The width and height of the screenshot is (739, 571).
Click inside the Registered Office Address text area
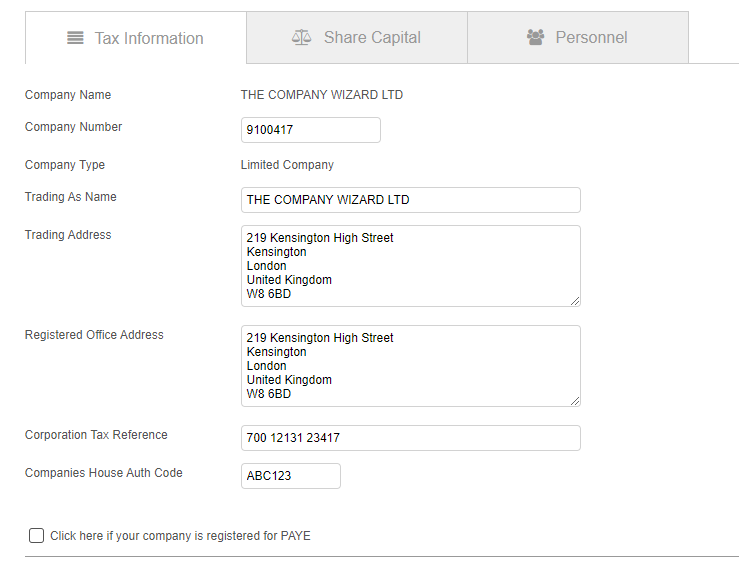(x=410, y=366)
